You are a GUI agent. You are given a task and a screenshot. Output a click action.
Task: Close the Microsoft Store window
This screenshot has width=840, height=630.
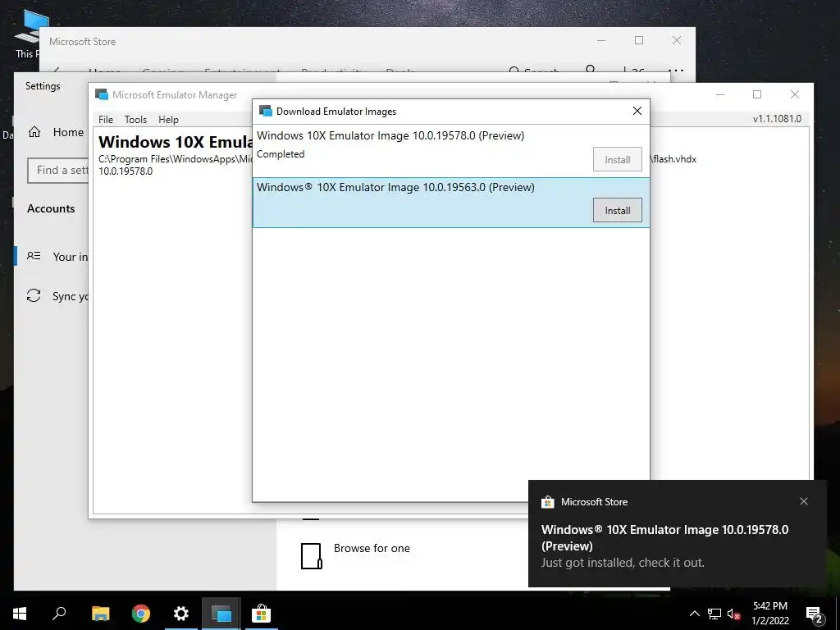click(x=677, y=41)
